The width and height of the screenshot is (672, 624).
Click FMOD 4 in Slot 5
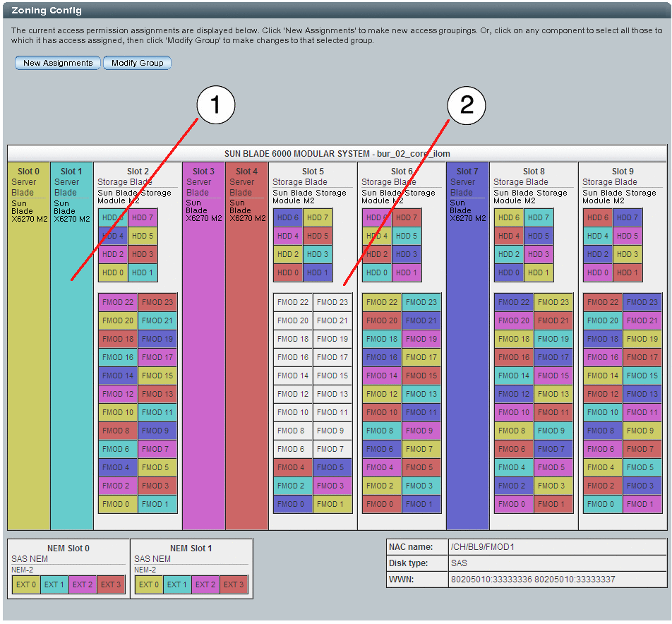pos(293,467)
